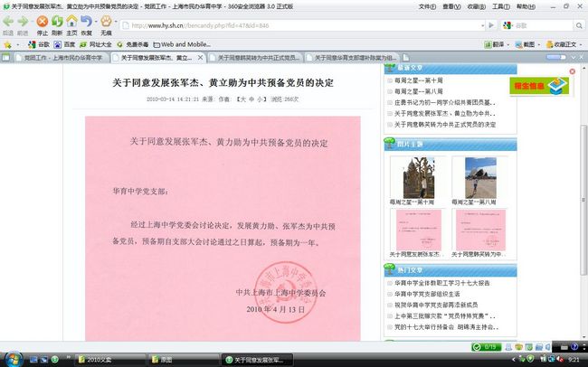This screenshot has height=367, width=588.
Task: Expand 收藏正文 dropdown arrow
Action: pos(581,45)
